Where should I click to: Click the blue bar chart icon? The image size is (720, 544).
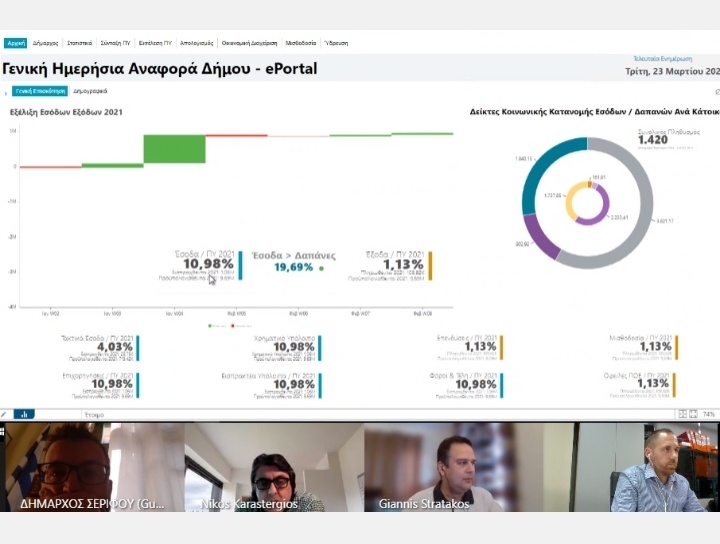(x=23, y=414)
